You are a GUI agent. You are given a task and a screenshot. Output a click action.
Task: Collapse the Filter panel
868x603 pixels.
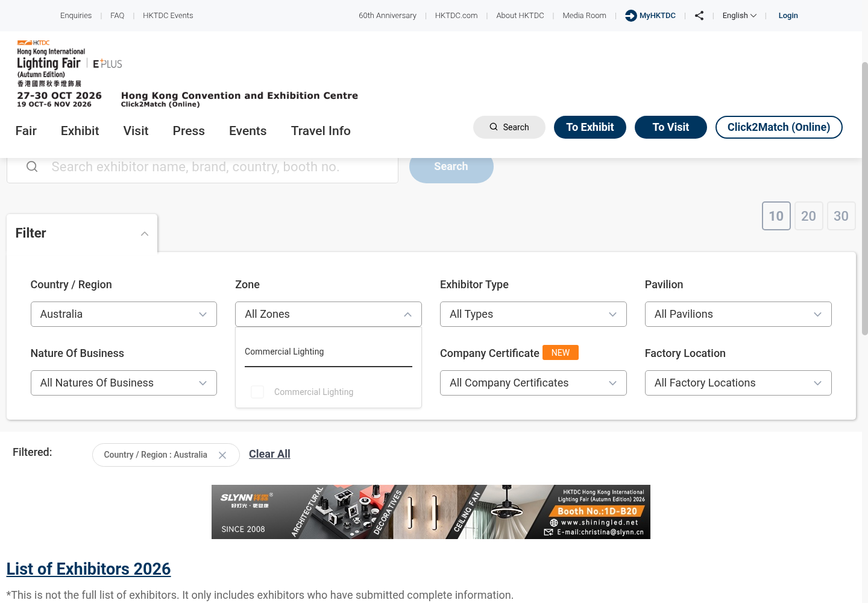145,234
